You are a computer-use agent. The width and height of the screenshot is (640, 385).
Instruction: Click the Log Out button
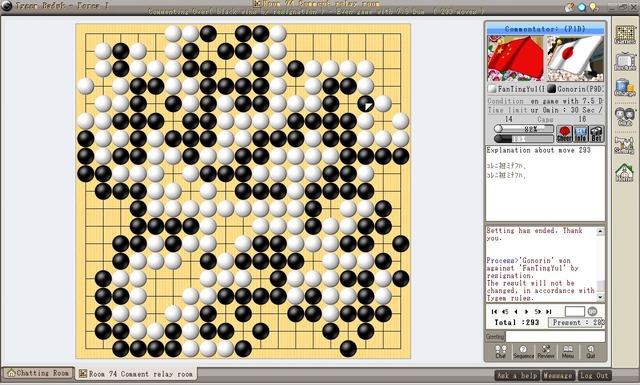point(594,375)
